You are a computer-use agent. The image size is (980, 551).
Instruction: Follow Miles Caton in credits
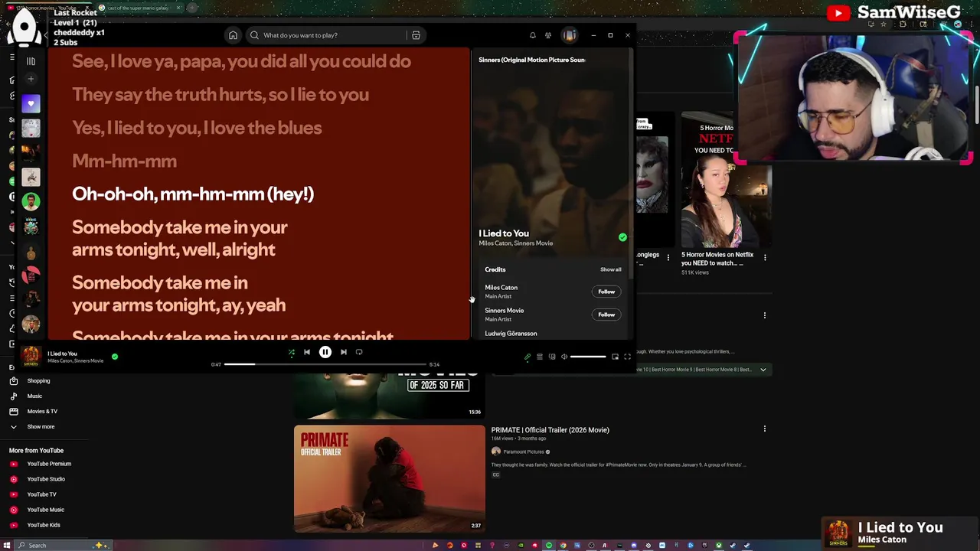tap(606, 292)
